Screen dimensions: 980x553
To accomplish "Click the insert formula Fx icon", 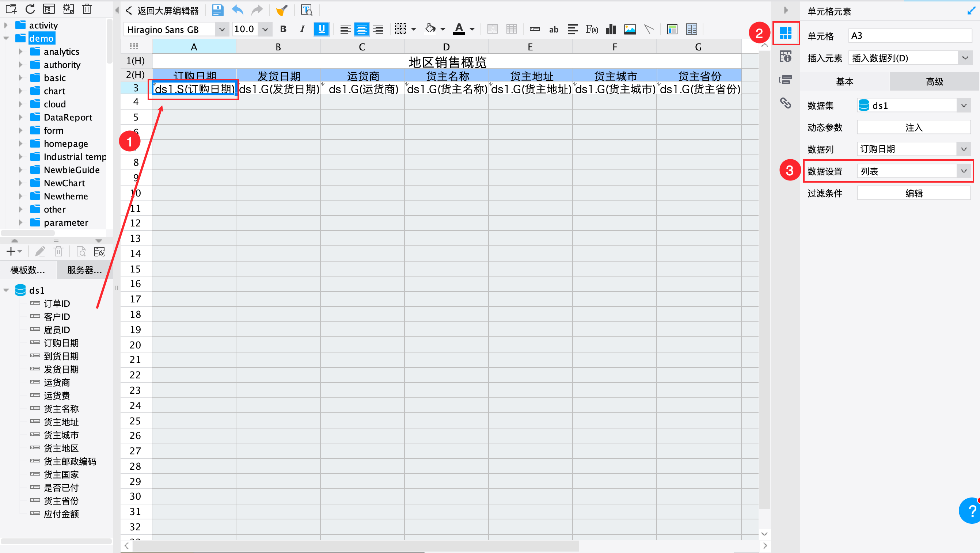I will (592, 29).
